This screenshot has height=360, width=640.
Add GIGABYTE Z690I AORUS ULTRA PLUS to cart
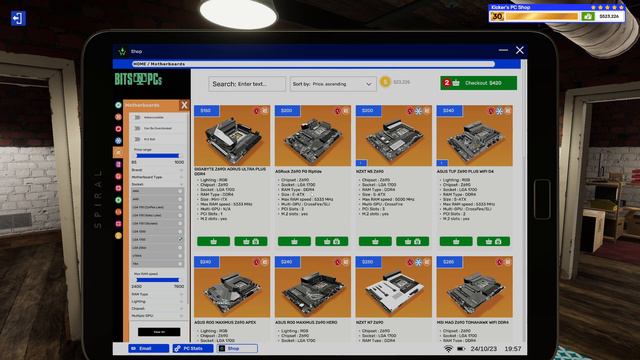pyautogui.click(x=213, y=242)
